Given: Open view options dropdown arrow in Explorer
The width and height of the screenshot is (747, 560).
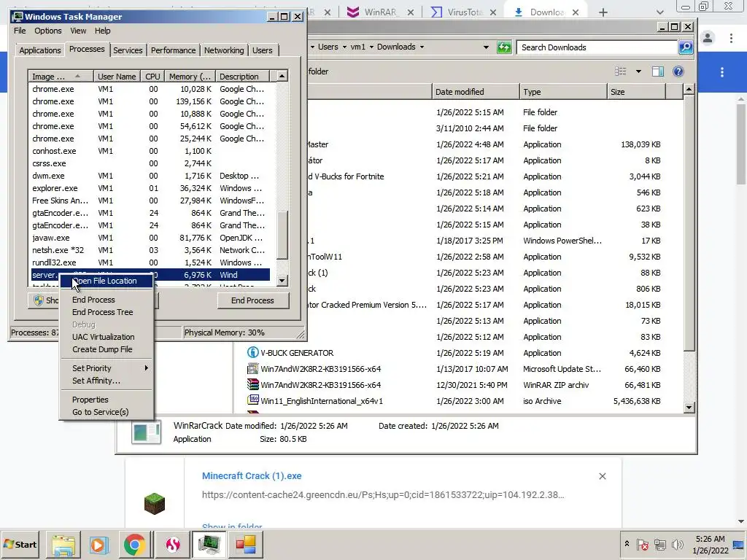Looking at the screenshot, I should (x=638, y=71).
